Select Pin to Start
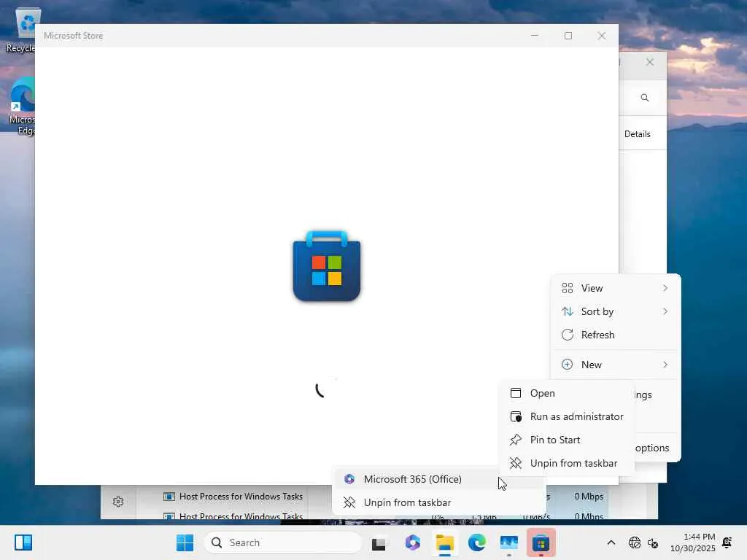 tap(566, 440)
